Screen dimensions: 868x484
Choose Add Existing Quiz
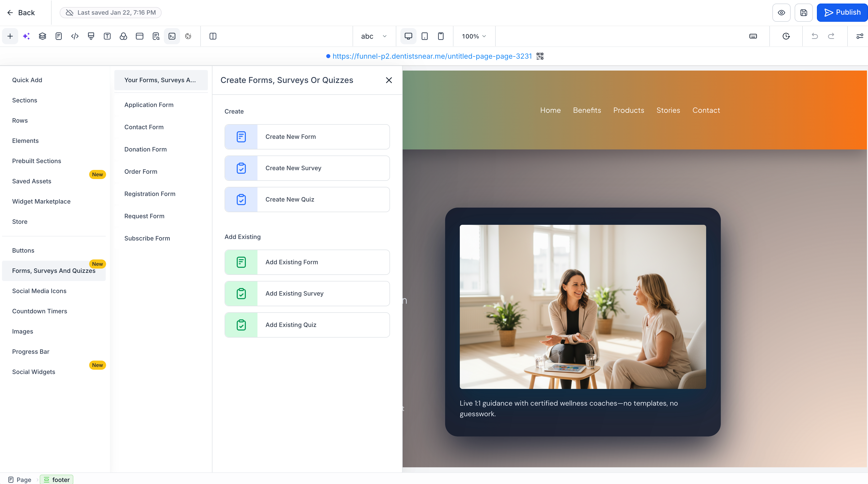[x=307, y=325]
